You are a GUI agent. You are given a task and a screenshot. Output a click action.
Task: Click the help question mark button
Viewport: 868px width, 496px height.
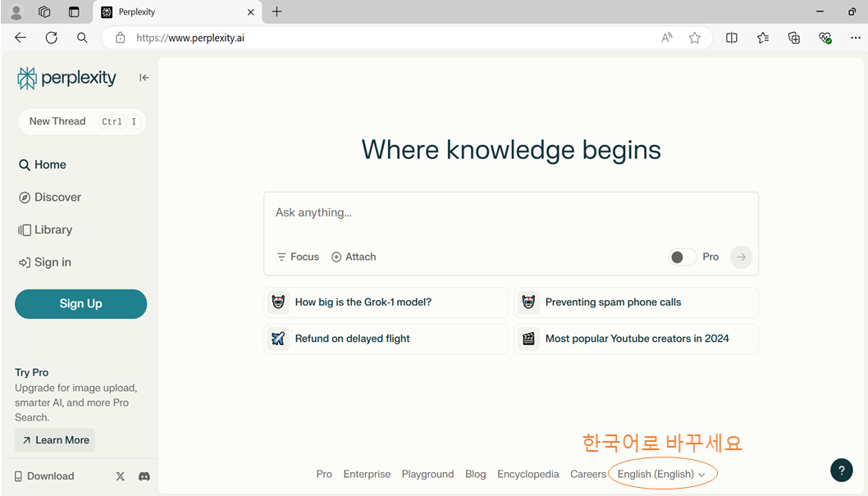(x=842, y=471)
